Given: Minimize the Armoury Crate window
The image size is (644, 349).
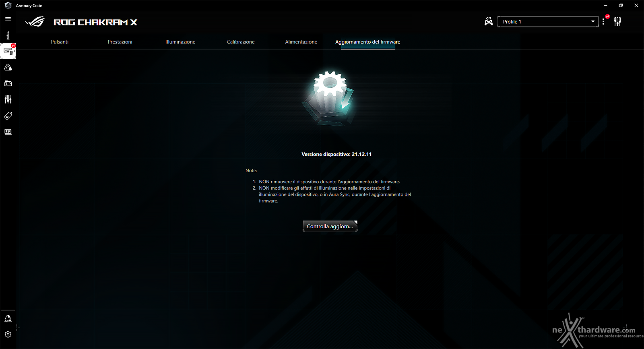Looking at the screenshot, I should point(605,6).
